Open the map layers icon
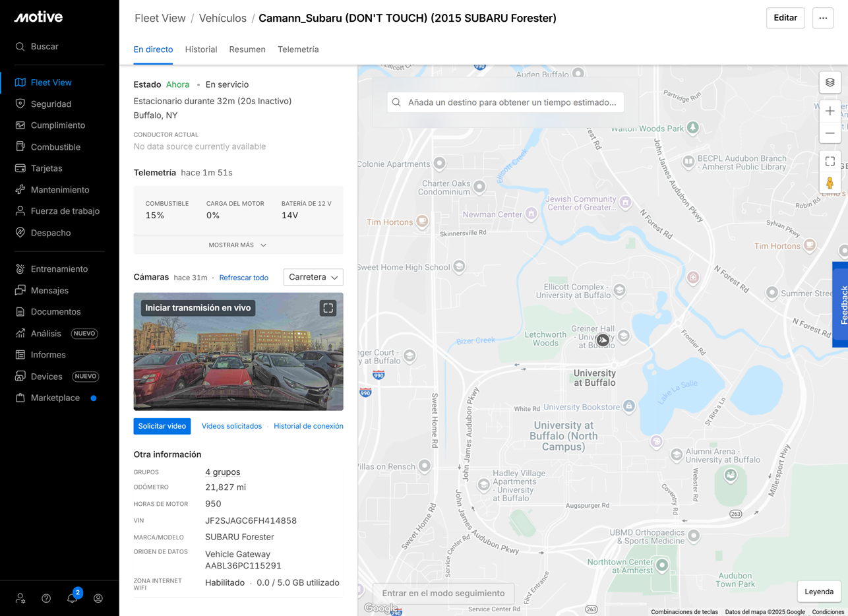This screenshot has height=616, width=848. [830, 82]
